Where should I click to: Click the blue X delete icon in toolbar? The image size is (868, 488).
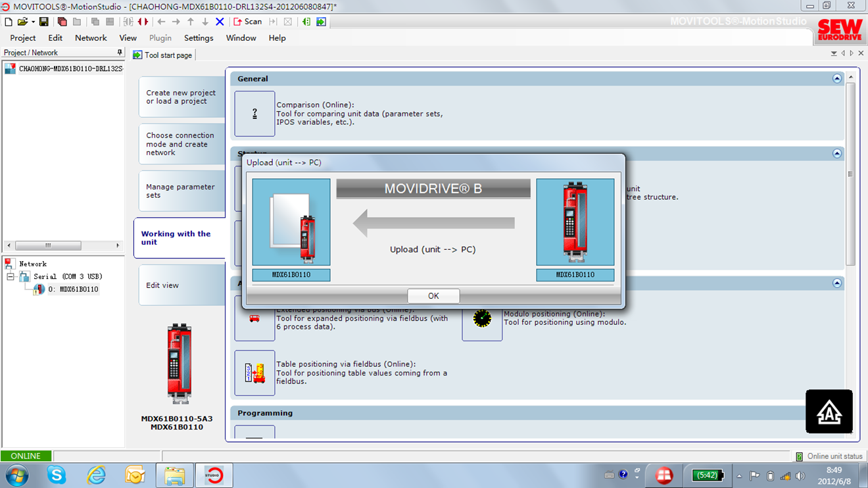pos(220,22)
